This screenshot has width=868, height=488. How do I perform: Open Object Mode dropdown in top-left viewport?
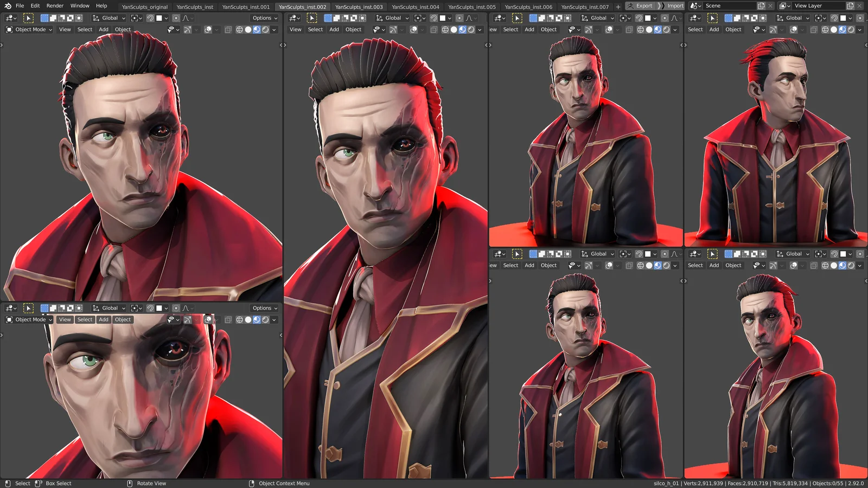click(x=29, y=30)
